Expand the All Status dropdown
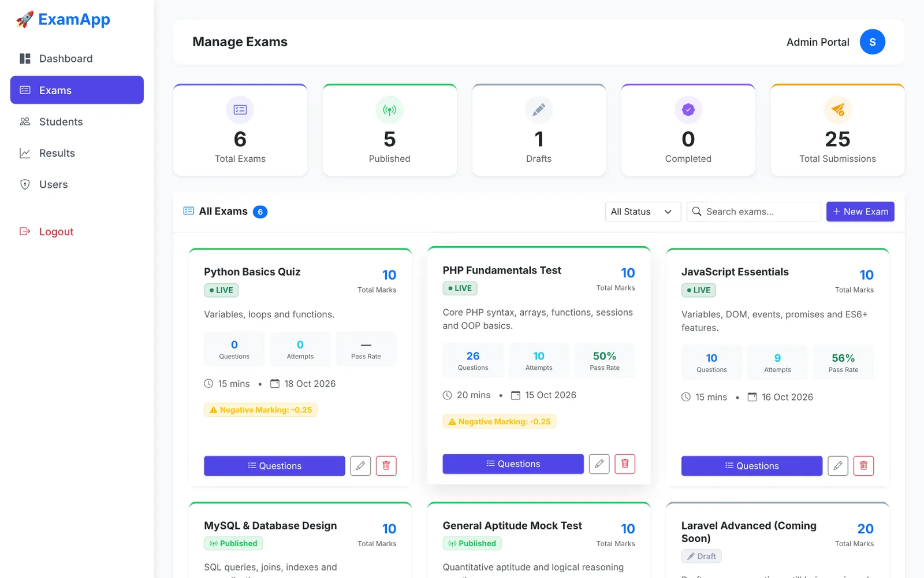Image resolution: width=924 pixels, height=578 pixels. tap(643, 212)
